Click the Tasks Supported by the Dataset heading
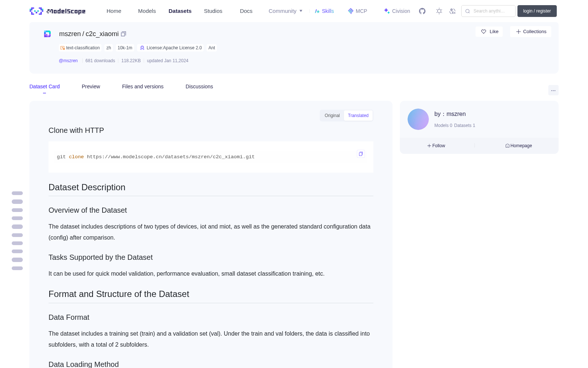The width and height of the screenshot is (588, 368). [x=100, y=257]
